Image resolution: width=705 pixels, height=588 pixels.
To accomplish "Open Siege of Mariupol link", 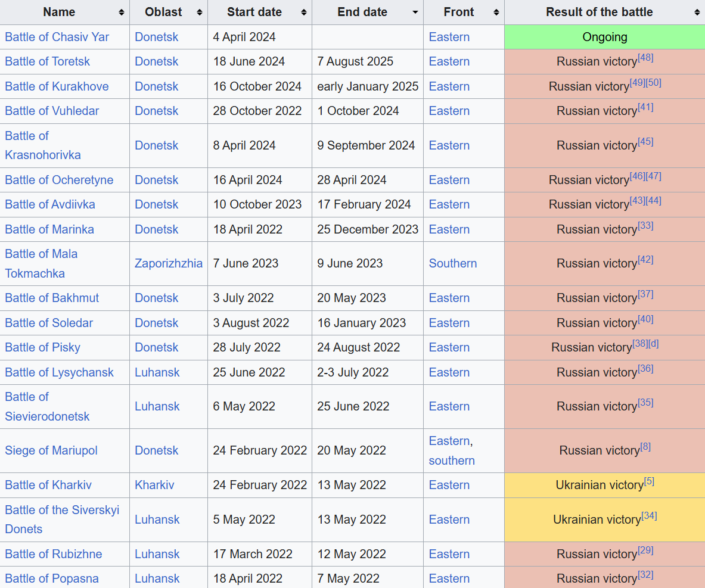I will click(51, 450).
